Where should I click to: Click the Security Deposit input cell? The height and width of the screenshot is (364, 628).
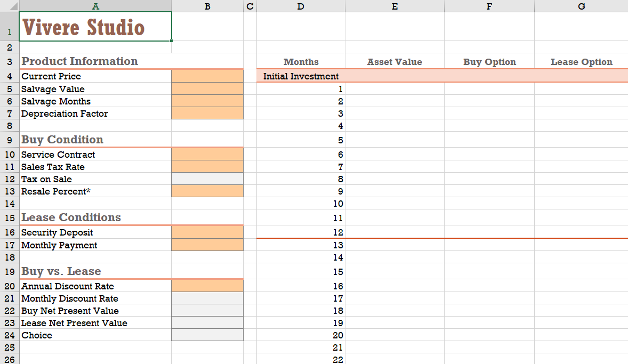207,232
